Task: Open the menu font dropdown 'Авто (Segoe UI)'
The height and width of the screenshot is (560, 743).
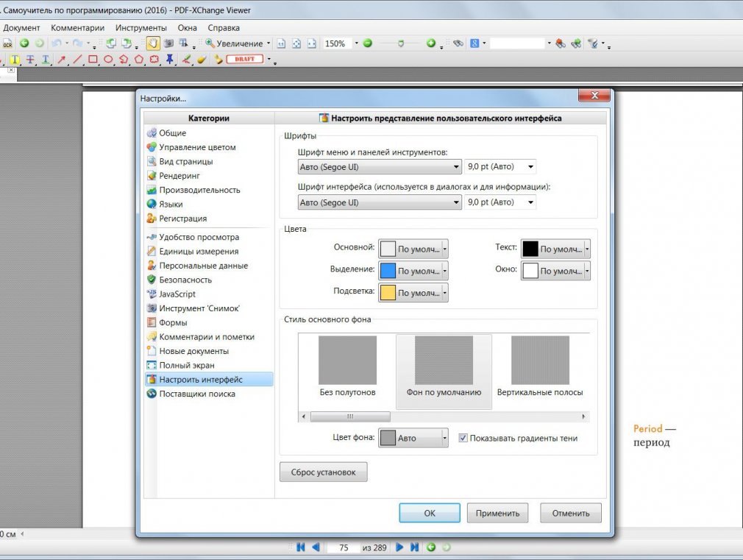Action: click(380, 167)
